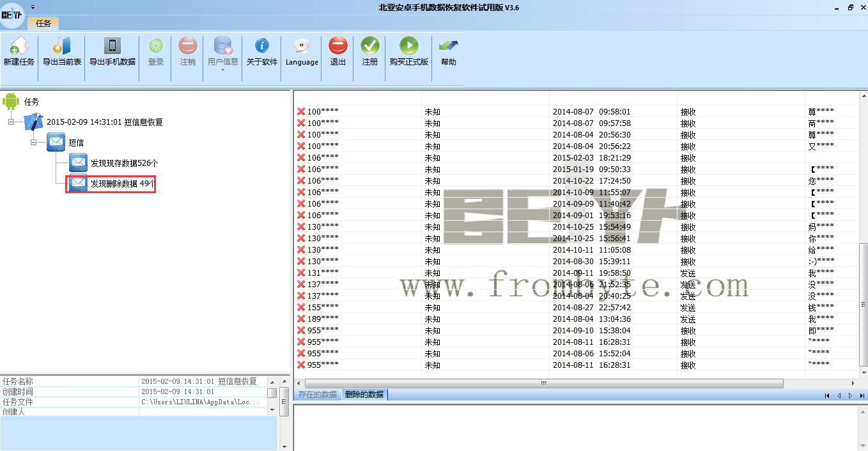Click 创建人 property label

[x=13, y=412]
